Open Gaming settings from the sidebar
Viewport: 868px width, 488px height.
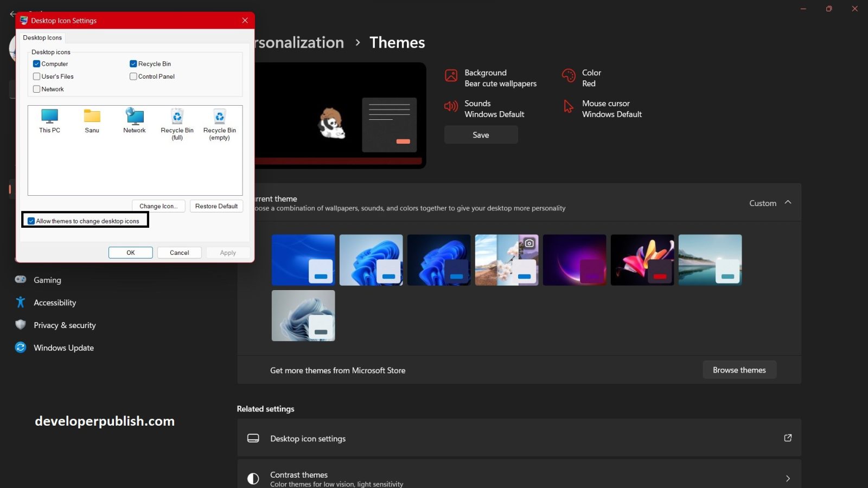48,280
